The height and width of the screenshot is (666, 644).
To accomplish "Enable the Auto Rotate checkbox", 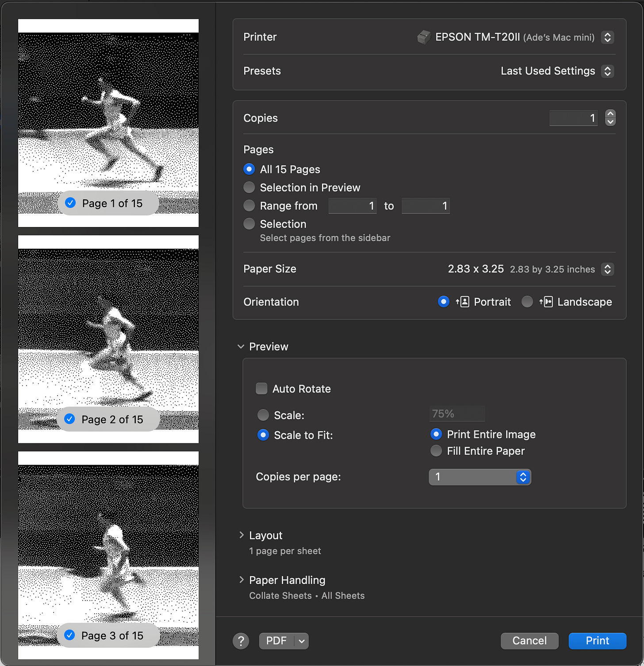I will pyautogui.click(x=262, y=389).
